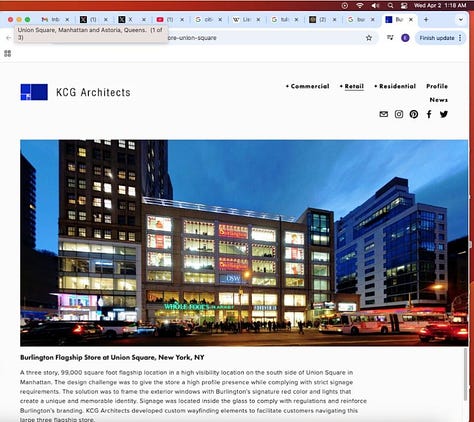The height and width of the screenshot is (422, 474).
Task: Close the Gmail Inbox tab
Action: tap(67, 20)
